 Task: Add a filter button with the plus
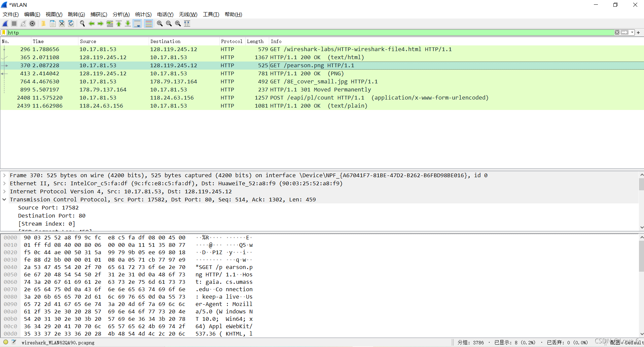(x=638, y=33)
